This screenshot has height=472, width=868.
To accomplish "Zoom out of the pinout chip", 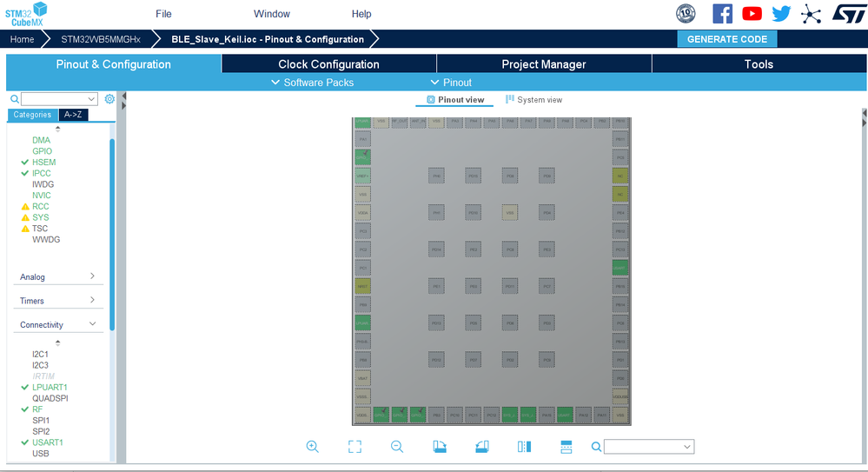I will pos(397,447).
